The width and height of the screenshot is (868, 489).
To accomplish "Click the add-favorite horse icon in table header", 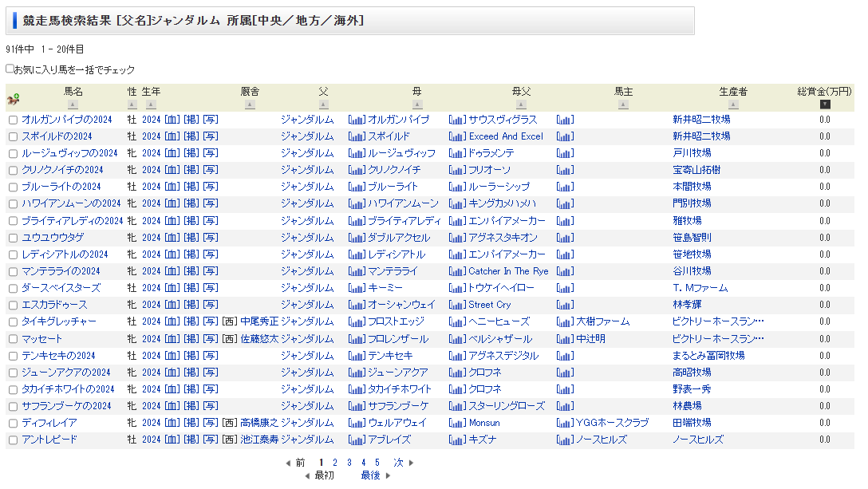I will (x=13, y=99).
